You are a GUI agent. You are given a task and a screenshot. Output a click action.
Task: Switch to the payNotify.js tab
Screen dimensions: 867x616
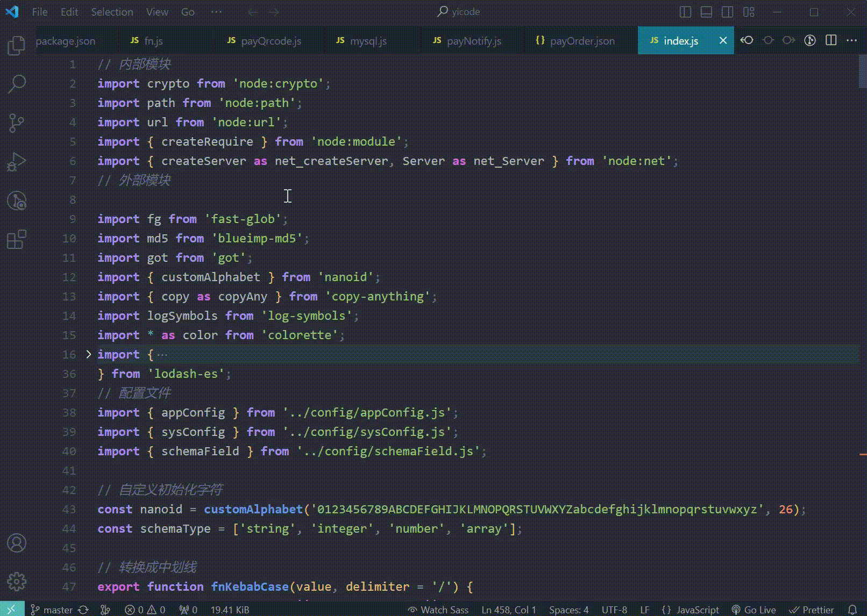pyautogui.click(x=469, y=40)
